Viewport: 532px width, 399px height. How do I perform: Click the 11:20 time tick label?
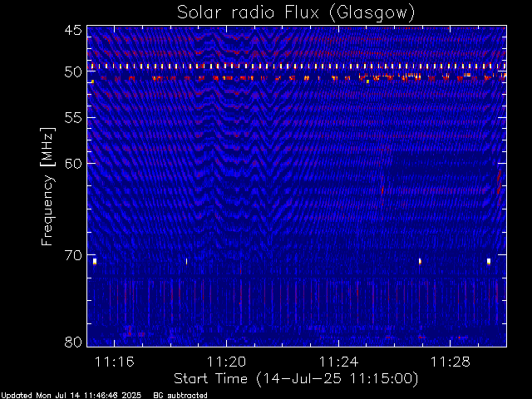[x=226, y=362]
